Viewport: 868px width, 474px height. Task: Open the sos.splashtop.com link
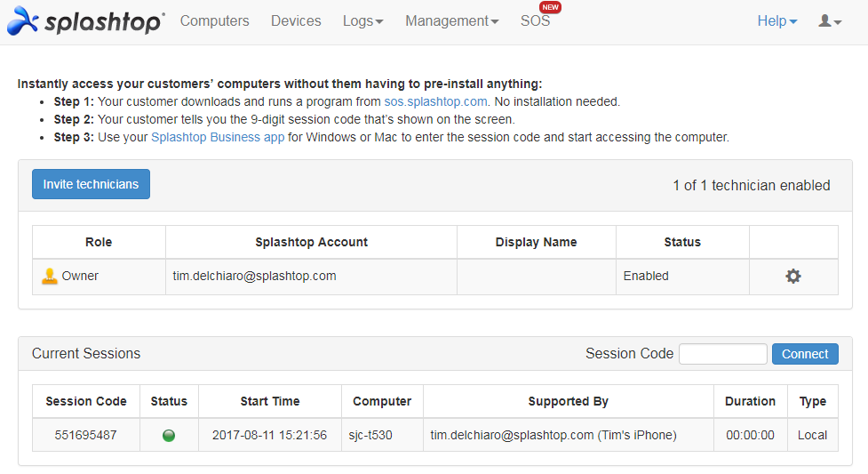click(x=435, y=101)
